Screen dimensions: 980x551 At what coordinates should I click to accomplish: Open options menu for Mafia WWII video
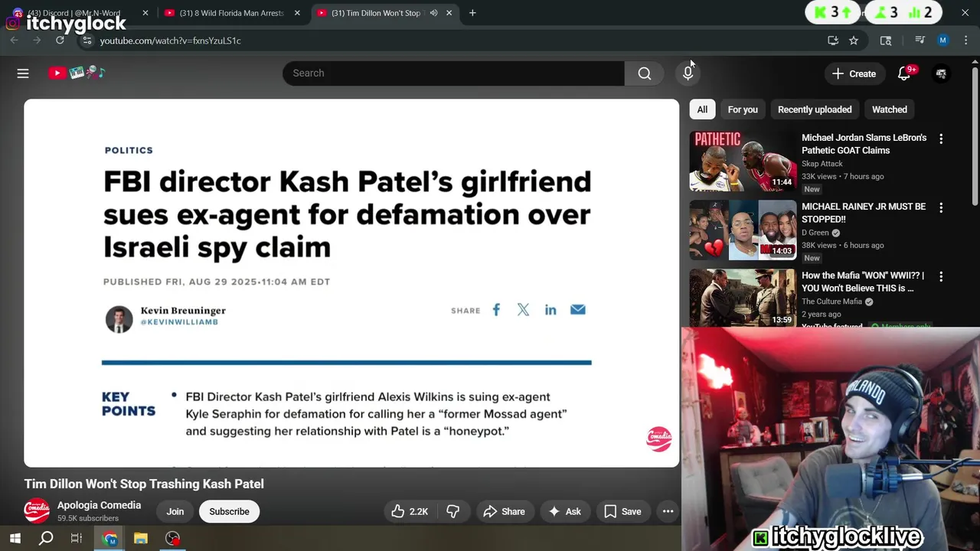(x=941, y=276)
